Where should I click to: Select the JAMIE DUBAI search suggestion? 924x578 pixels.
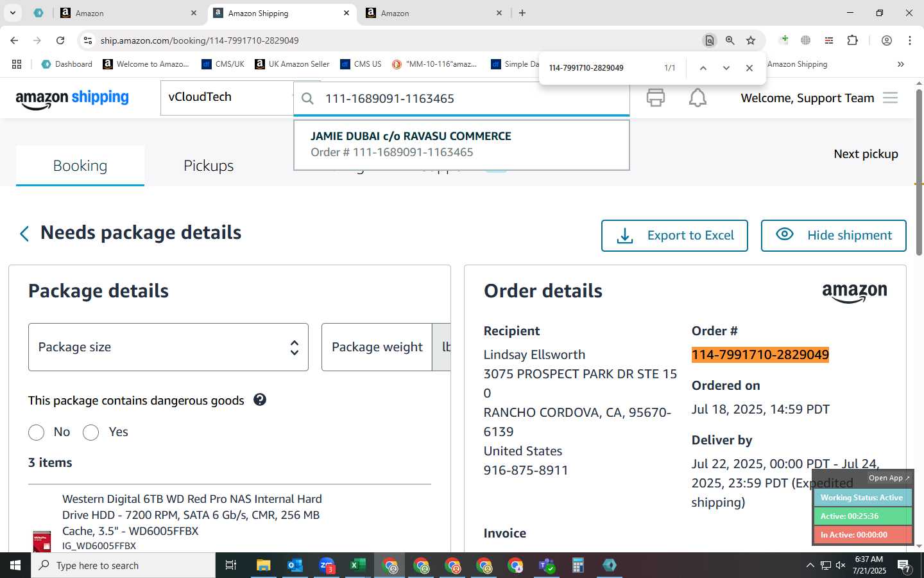[x=461, y=144]
